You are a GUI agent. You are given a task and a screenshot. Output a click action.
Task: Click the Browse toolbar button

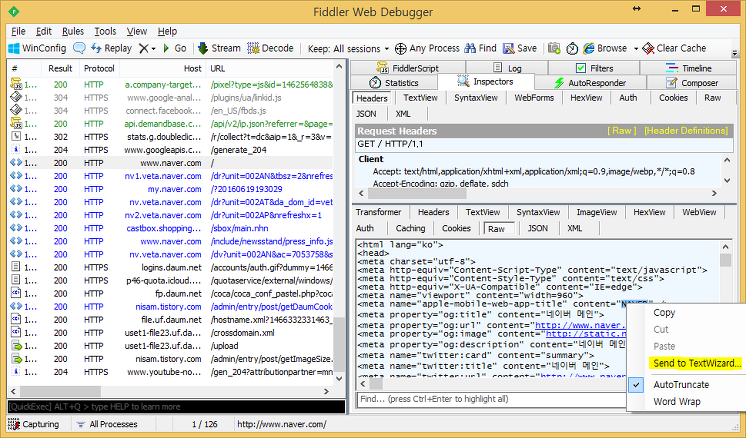coord(605,48)
